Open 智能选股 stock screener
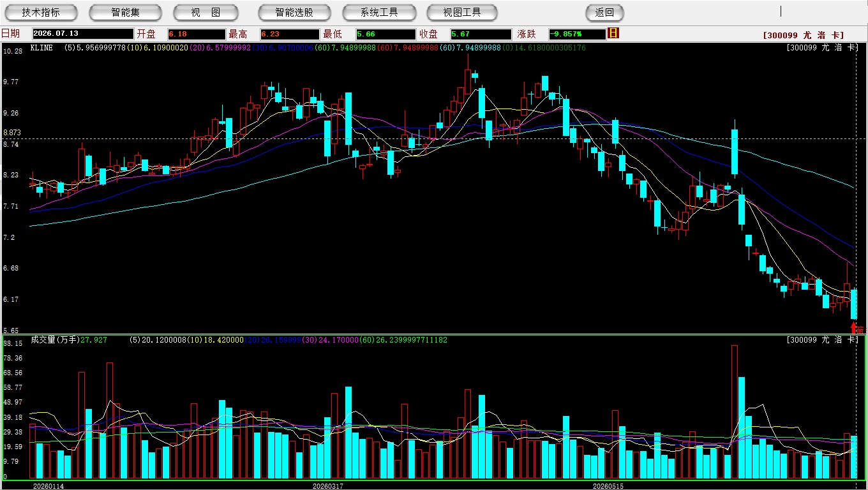The height and width of the screenshot is (490, 868). (x=295, y=12)
